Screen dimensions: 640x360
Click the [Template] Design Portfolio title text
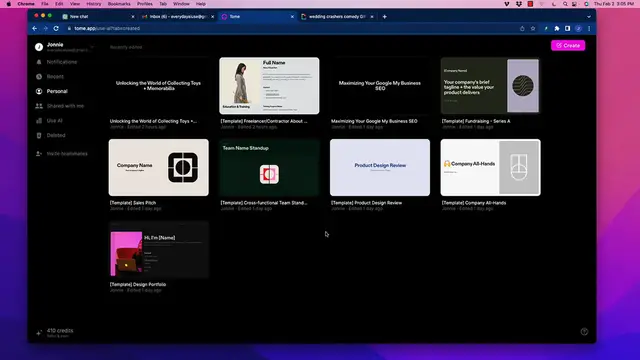click(138, 284)
